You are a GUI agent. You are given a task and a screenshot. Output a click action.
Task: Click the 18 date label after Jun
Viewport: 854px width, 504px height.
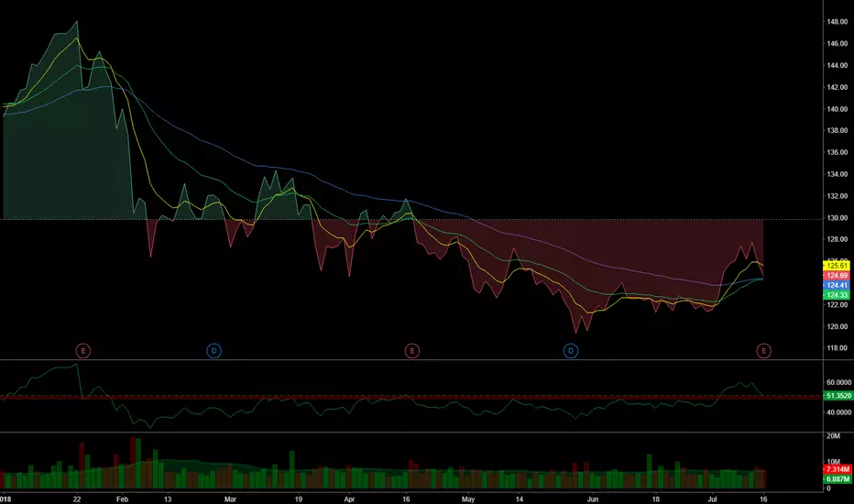[656, 499]
